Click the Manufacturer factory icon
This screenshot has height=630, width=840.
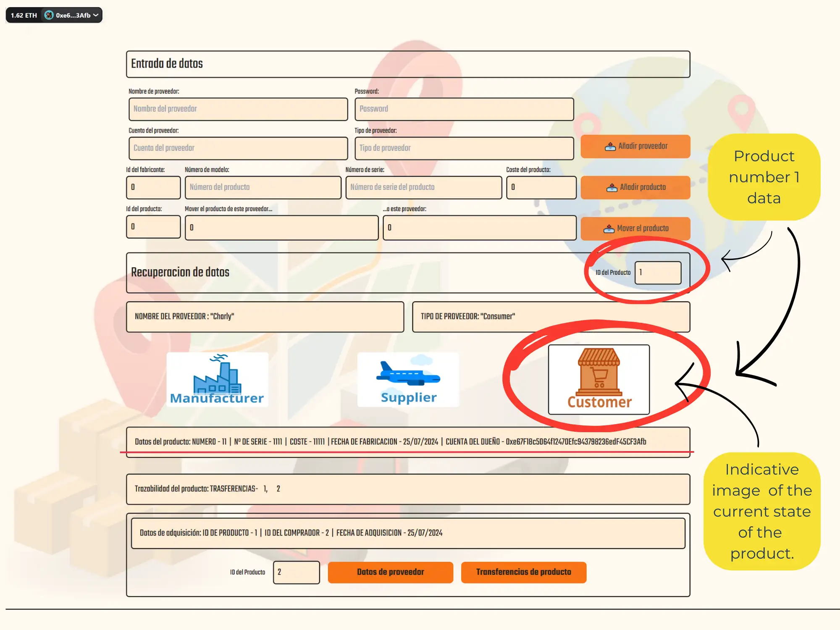tap(217, 379)
